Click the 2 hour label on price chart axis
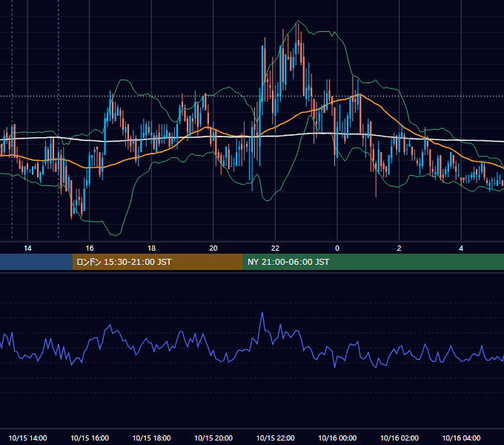The image size is (504, 445). 399,248
